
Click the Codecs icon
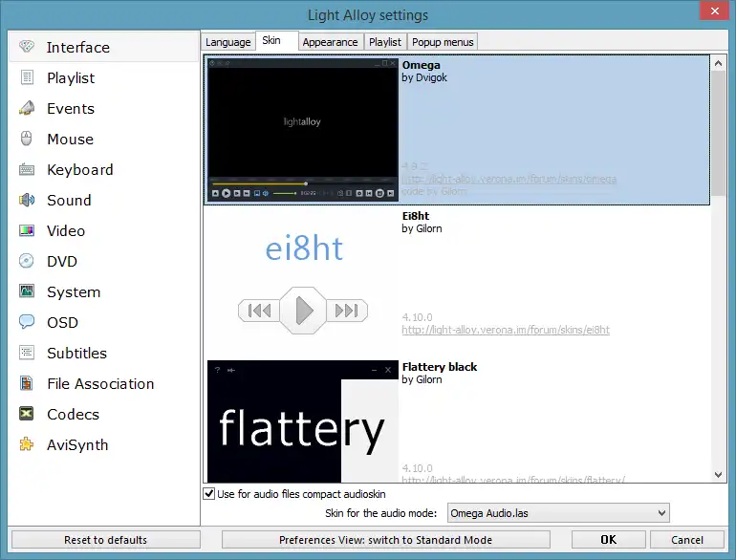point(27,414)
